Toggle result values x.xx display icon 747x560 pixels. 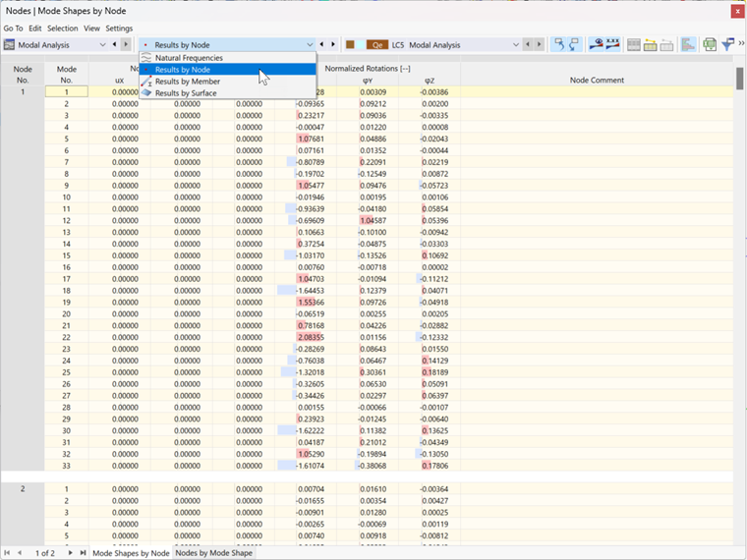(612, 45)
